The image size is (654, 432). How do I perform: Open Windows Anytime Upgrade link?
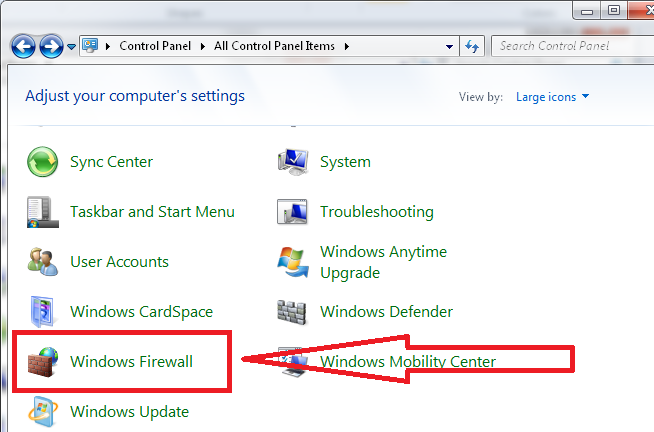[x=383, y=262]
